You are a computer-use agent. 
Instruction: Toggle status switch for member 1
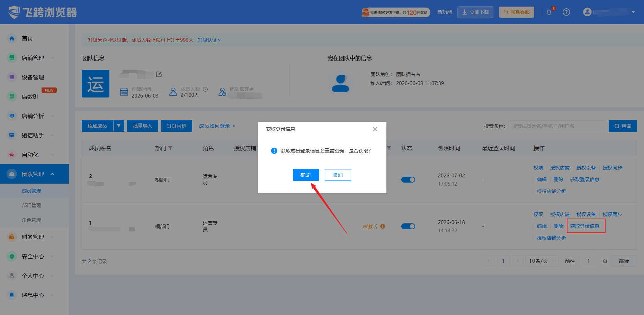408,226
